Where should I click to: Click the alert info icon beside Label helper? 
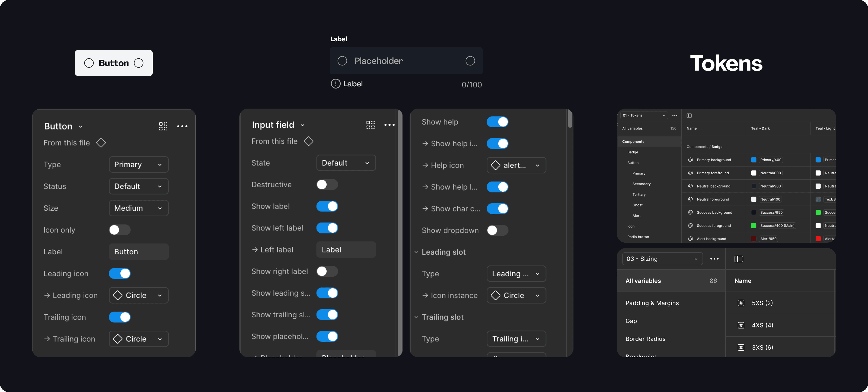pos(335,84)
